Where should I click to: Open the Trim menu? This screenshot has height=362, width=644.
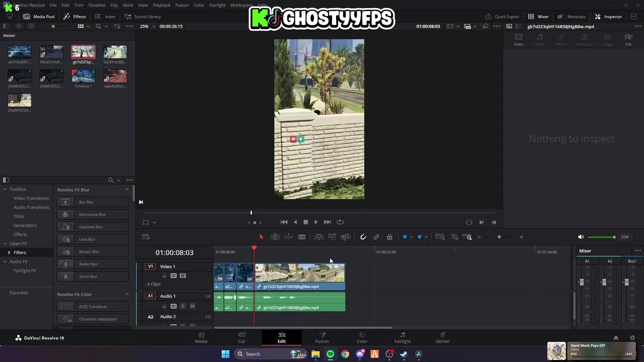78,5
